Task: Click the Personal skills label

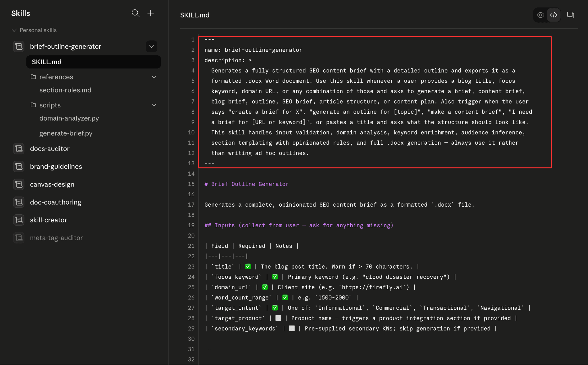Action: coord(38,30)
